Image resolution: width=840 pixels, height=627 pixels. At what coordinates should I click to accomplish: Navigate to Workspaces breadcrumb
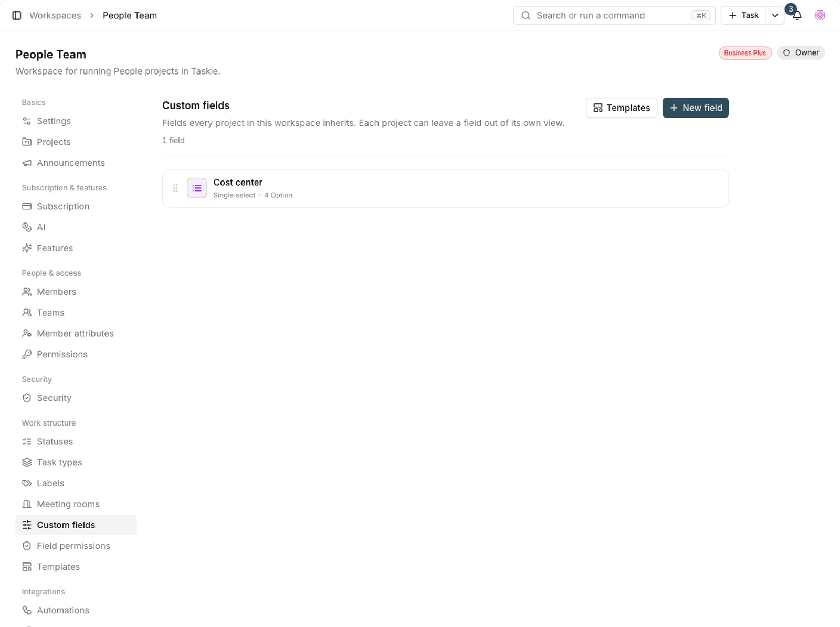point(55,16)
